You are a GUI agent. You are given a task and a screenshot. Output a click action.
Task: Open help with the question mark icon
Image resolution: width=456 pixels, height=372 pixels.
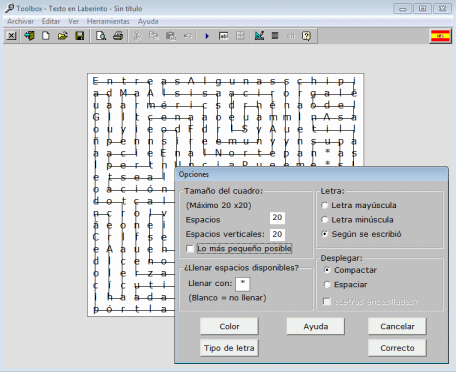306,36
